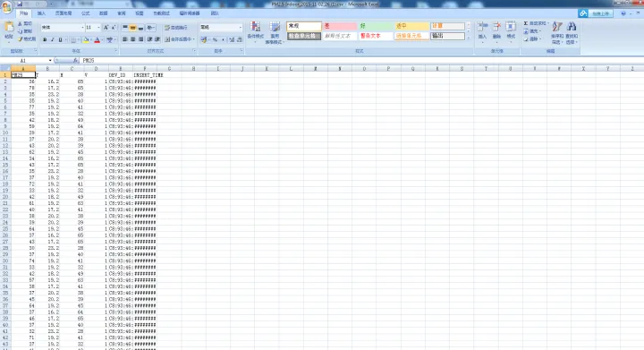Image resolution: width=644 pixels, height=350 pixels.
Task: Center cell text horizontally
Action: pos(132,39)
